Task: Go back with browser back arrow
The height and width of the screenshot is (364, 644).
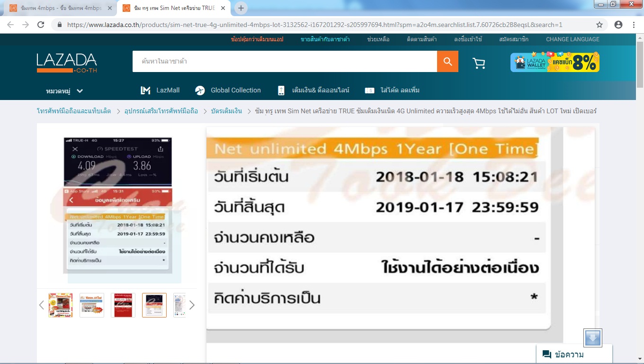Action: [10, 25]
